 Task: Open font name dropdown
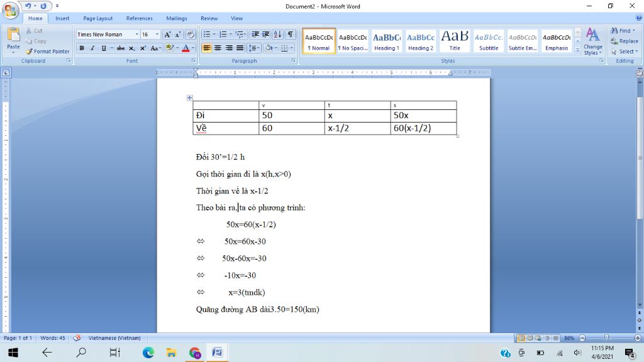click(x=136, y=35)
